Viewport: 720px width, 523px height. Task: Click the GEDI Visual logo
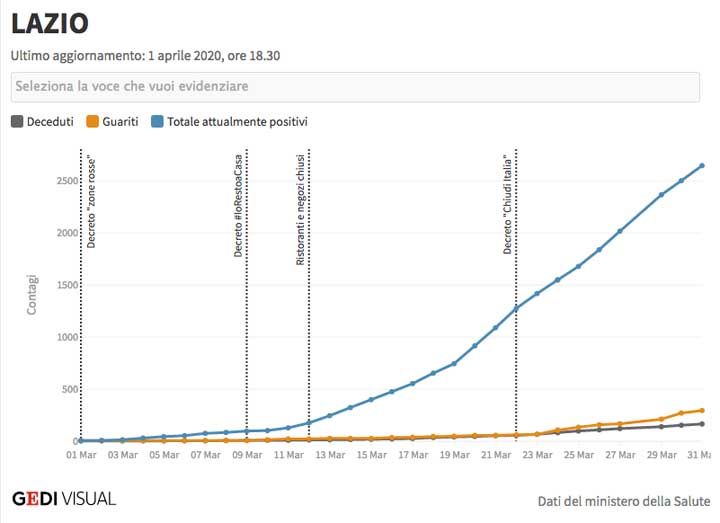(64, 498)
